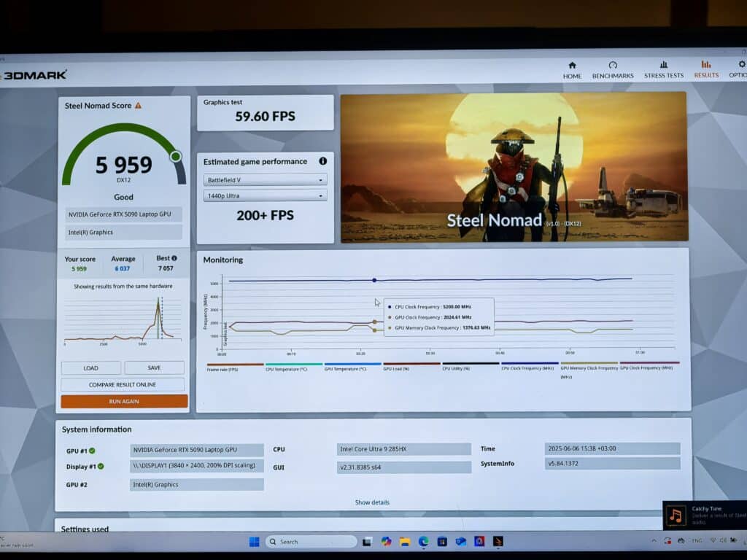Launch Microsoft Edge from the taskbar
Screen dimensions: 747x560
(x=423, y=542)
